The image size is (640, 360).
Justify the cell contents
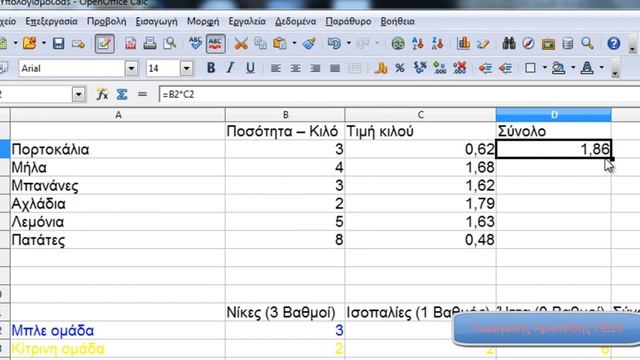coord(335,68)
